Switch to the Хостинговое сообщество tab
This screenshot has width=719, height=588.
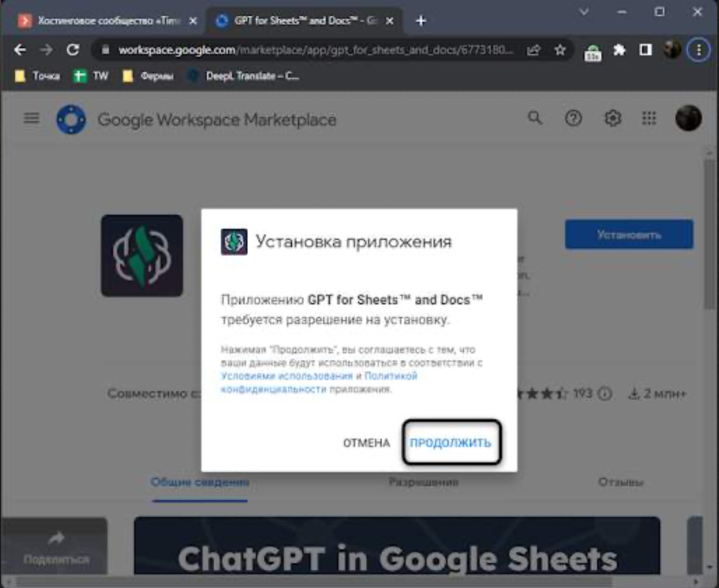(108, 21)
